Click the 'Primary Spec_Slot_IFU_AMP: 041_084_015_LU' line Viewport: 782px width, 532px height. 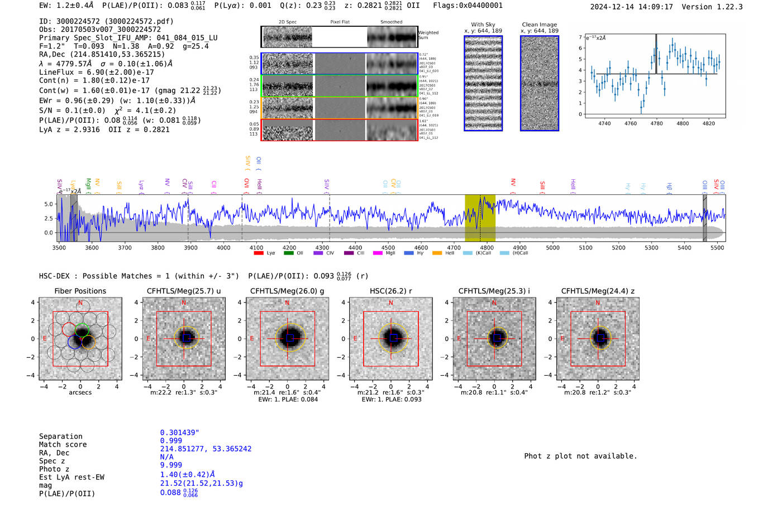128,38
